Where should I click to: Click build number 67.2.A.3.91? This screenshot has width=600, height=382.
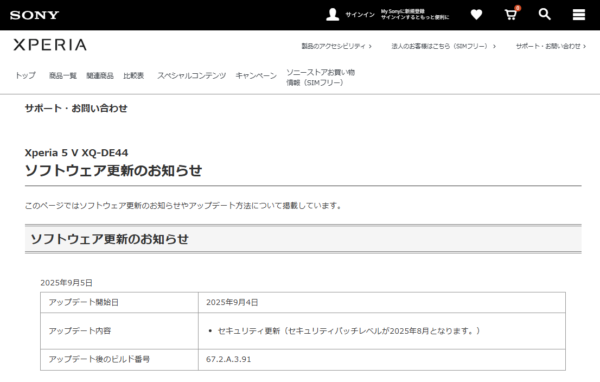pyautogui.click(x=228, y=359)
